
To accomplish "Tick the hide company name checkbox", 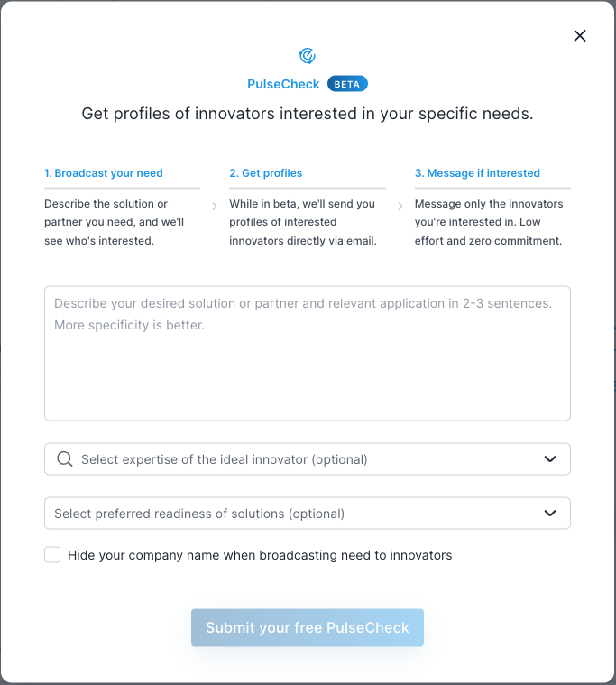I will tap(52, 555).
